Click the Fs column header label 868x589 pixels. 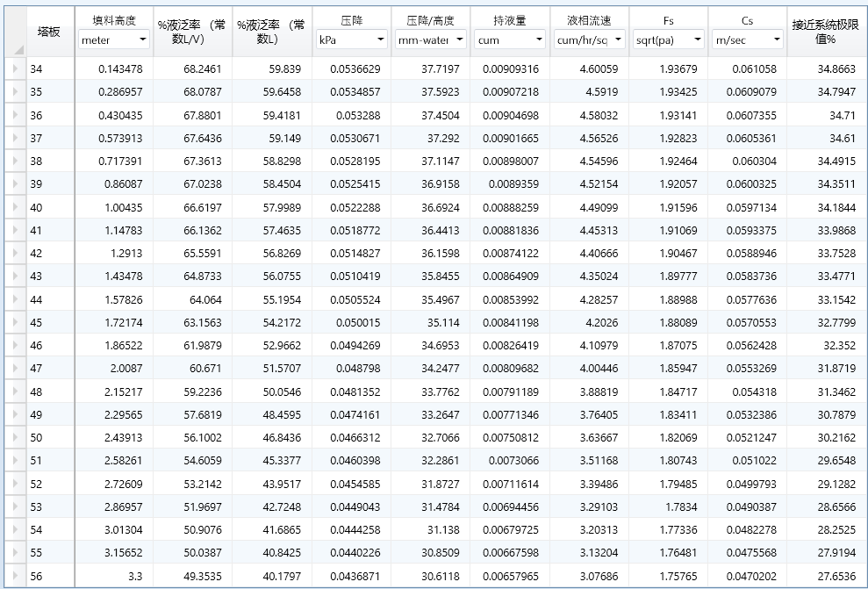[668, 20]
